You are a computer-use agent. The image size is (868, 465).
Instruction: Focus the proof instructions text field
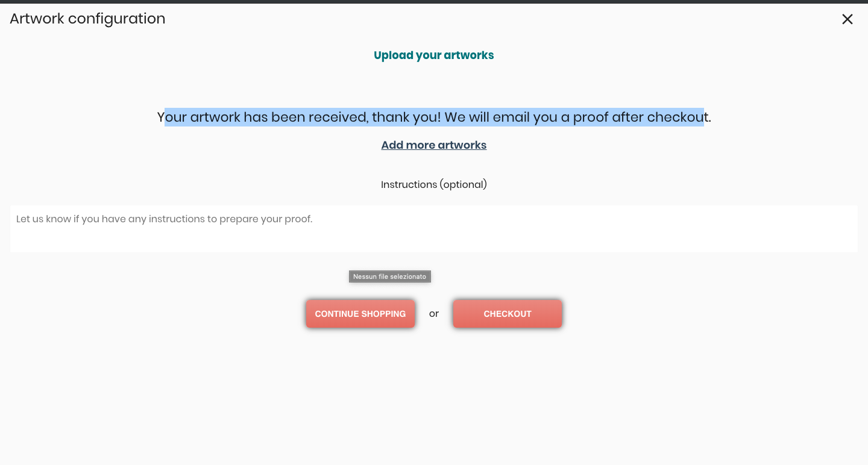pos(433,229)
